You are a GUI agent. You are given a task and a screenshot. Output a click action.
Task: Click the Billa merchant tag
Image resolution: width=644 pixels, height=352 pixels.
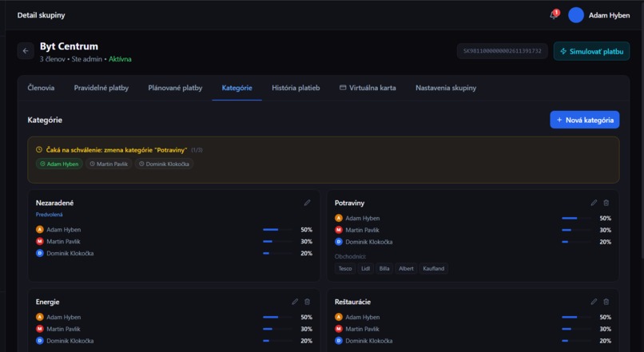click(384, 269)
